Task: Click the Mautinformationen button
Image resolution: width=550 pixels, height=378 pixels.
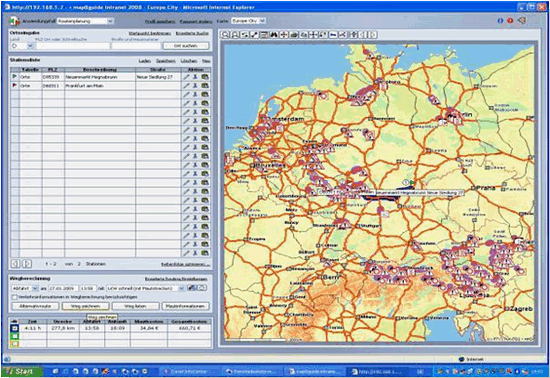Action: (x=186, y=306)
